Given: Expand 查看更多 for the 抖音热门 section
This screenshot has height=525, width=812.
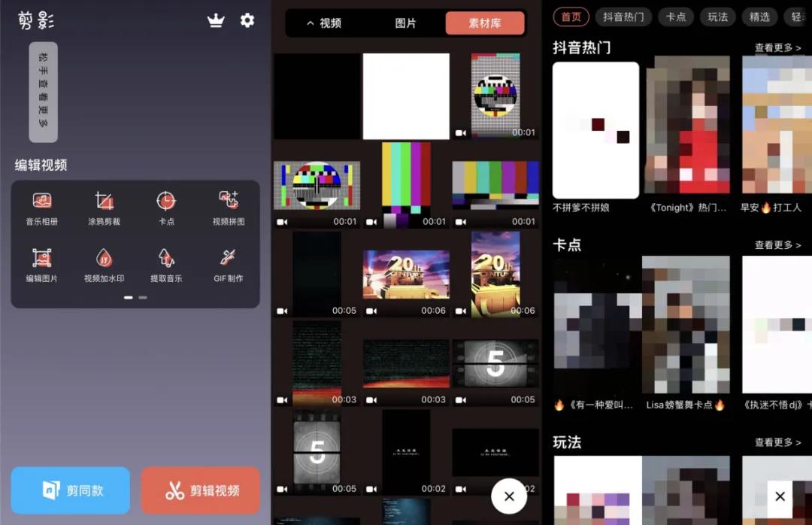Looking at the screenshot, I should pyautogui.click(x=778, y=47).
